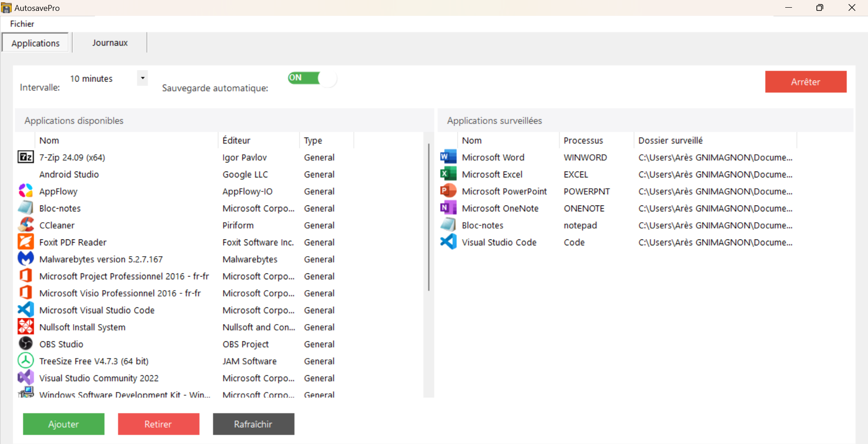Viewport: 868px width, 444px height.
Task: Click the Nom header in monitored applications
Action: 508,140
